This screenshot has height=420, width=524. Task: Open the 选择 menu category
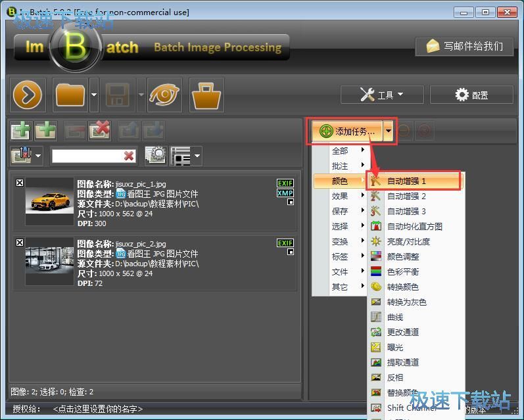[x=339, y=227]
